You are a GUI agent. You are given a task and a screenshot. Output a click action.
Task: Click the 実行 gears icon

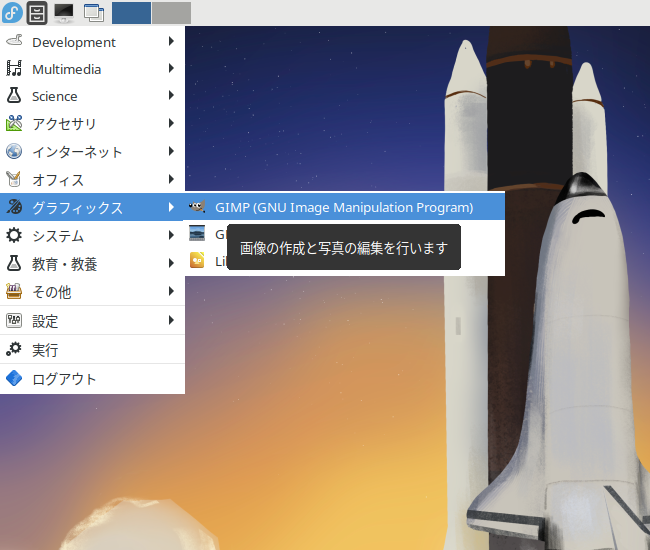point(14,349)
